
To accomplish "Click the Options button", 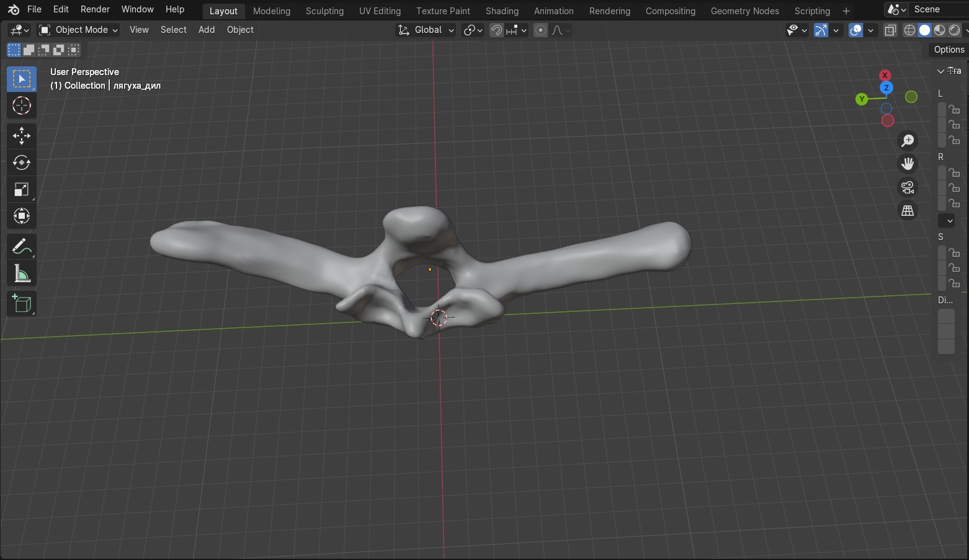I will 949,50.
